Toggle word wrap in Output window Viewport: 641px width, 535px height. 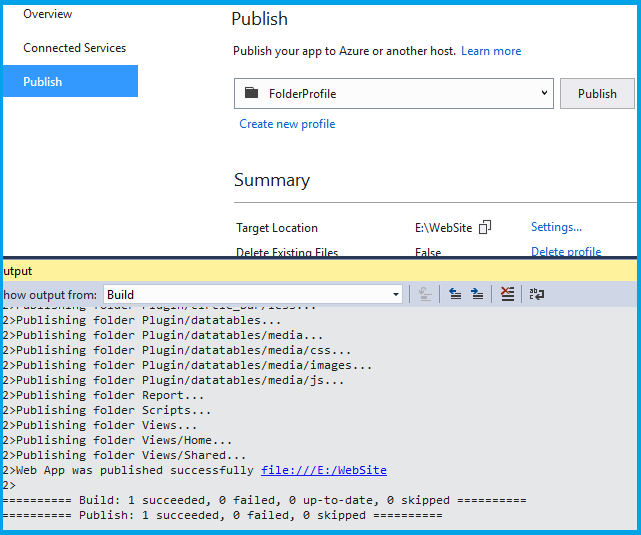pyautogui.click(x=536, y=294)
